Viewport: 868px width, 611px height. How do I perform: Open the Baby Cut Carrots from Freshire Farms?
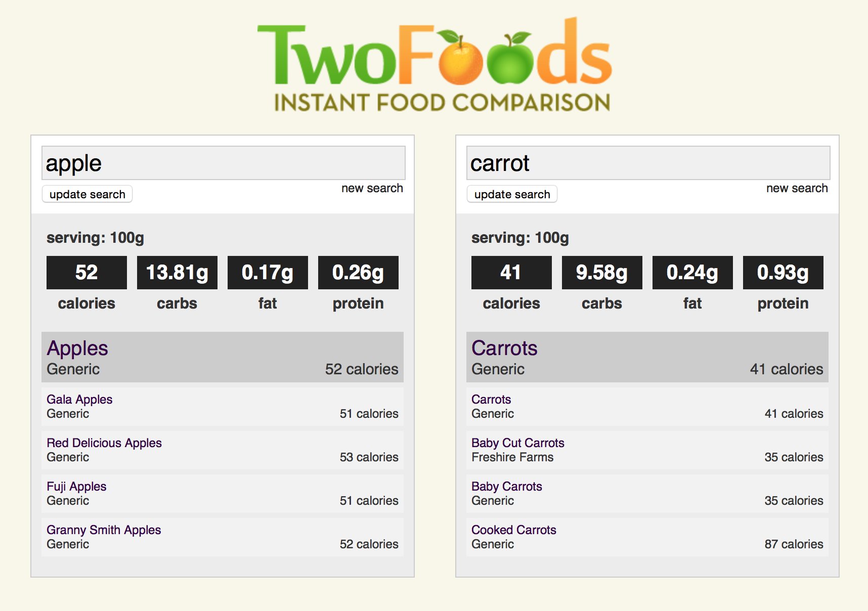(x=517, y=443)
